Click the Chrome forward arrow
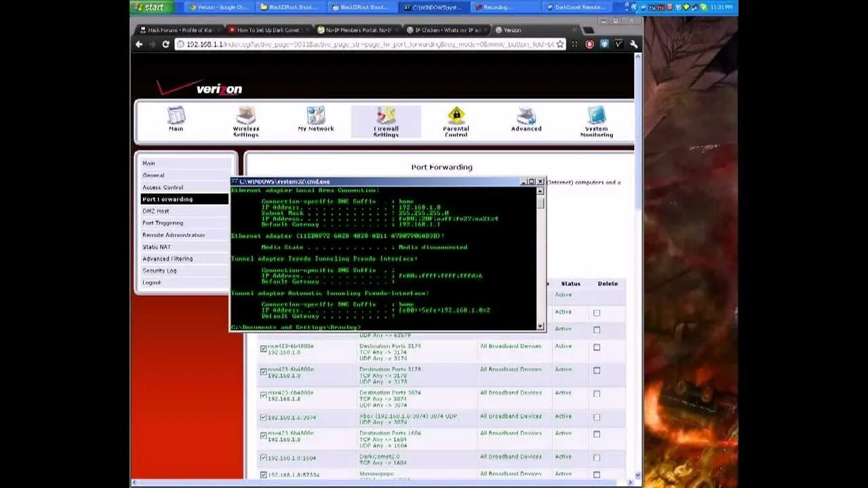The image size is (868, 488). 152,44
